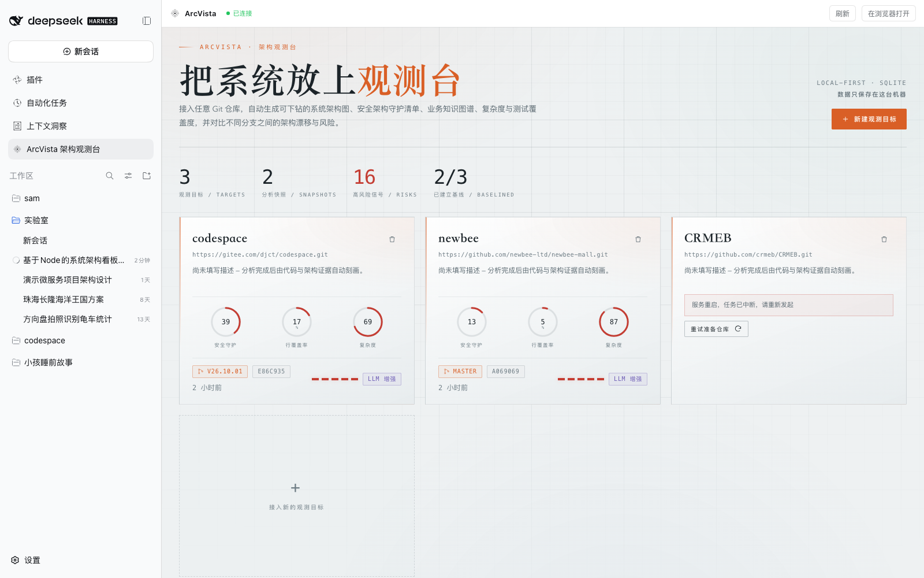Screen dimensions: 924x578
Task: Click LLM 增强 badge on newbee card
Action: (x=628, y=379)
